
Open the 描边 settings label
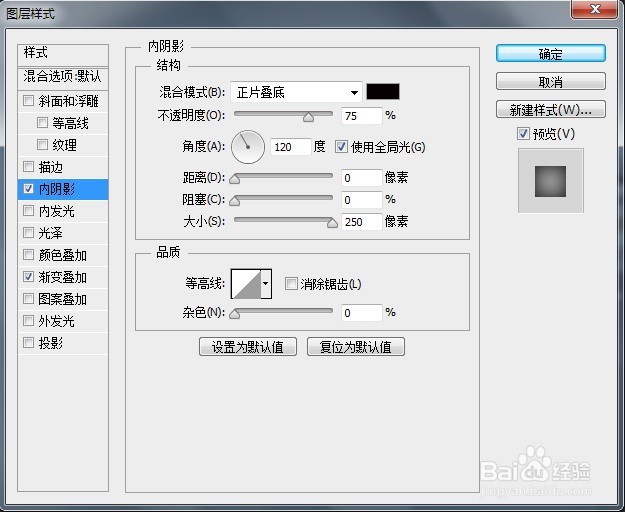pyautogui.click(x=51, y=167)
